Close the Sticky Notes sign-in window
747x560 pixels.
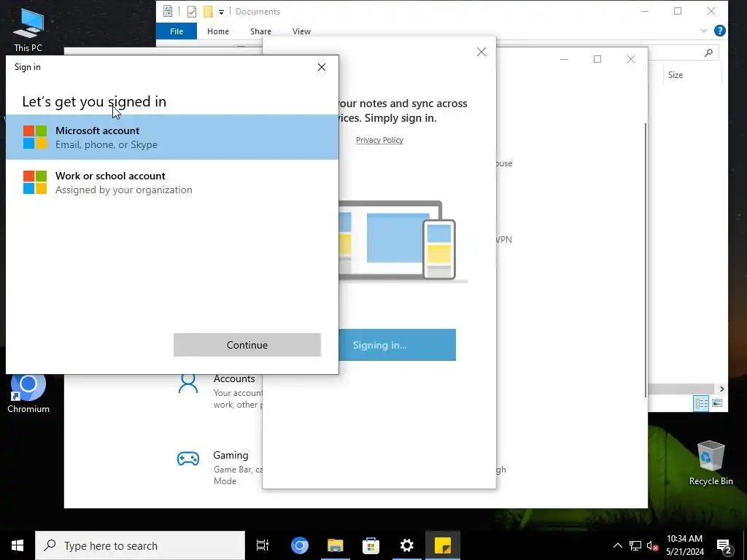[481, 52]
